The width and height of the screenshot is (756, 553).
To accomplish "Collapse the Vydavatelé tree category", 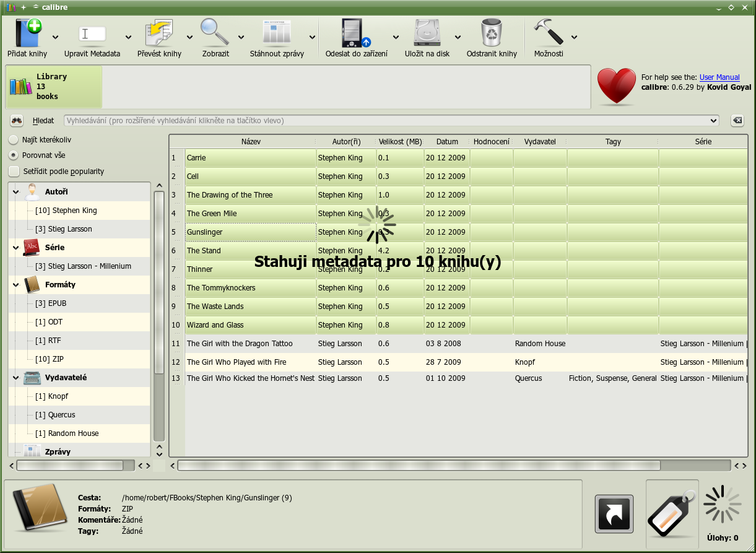I will point(16,378).
